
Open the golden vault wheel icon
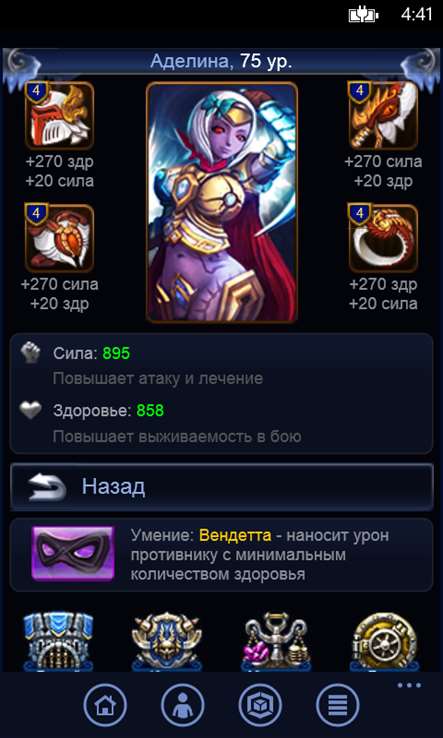(x=385, y=641)
